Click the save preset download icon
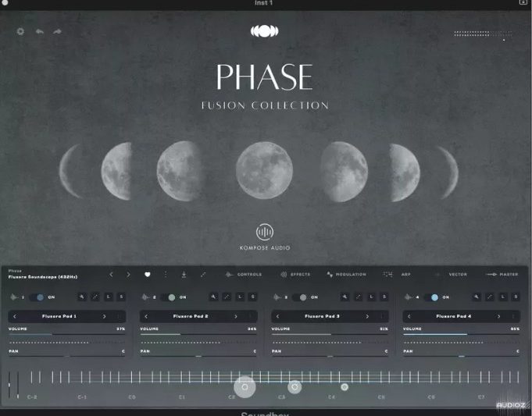This screenshot has height=416, width=532. point(184,274)
